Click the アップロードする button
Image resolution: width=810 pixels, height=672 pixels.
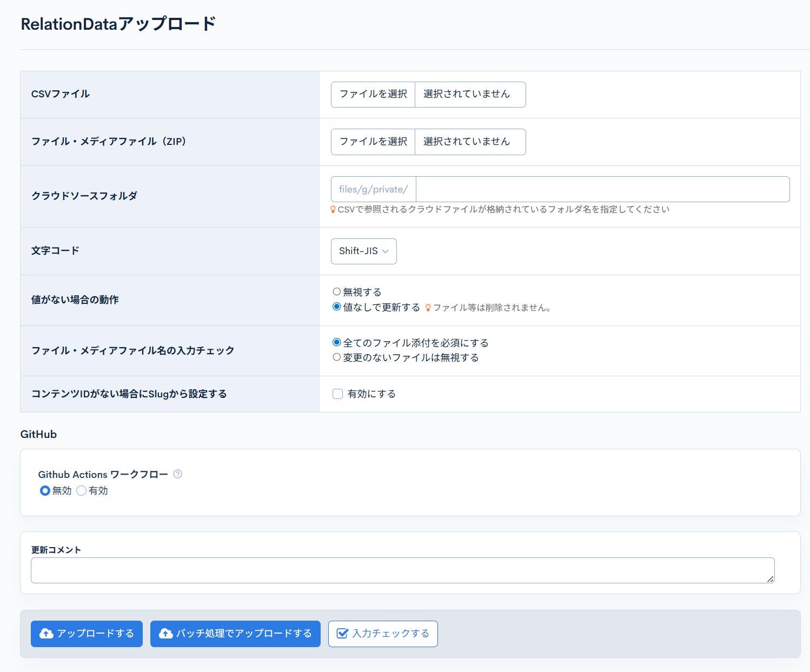pos(86,634)
